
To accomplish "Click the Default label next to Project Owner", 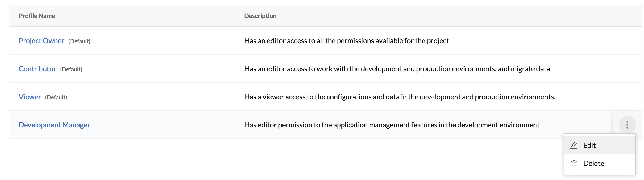I will (x=79, y=41).
